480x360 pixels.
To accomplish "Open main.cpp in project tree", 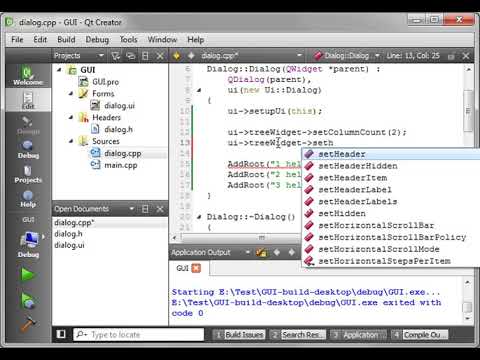I will coord(121,165).
